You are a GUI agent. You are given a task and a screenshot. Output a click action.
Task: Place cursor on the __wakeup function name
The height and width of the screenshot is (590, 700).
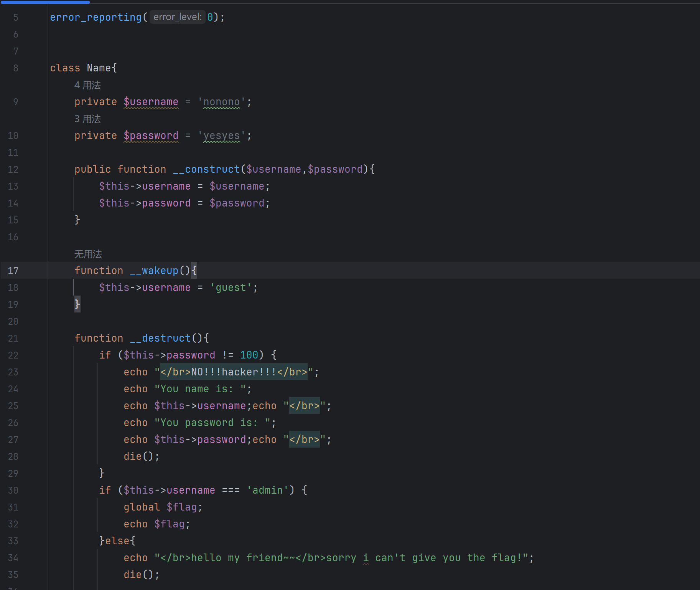(154, 271)
